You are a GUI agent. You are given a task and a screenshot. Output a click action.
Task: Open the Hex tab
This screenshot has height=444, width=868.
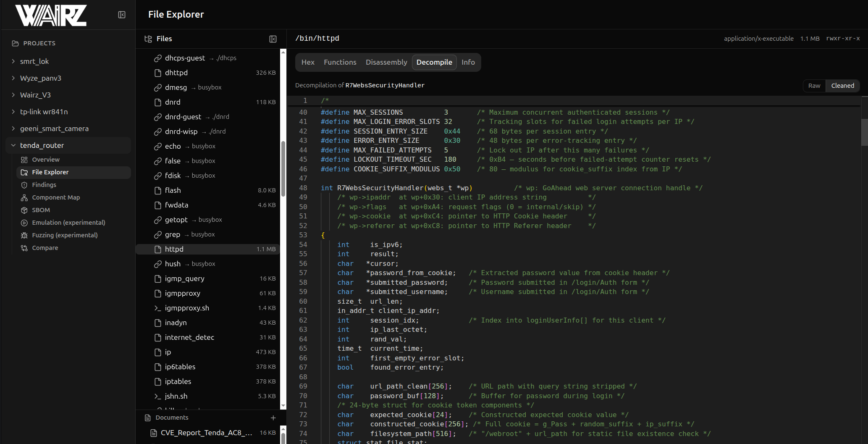[x=307, y=62]
